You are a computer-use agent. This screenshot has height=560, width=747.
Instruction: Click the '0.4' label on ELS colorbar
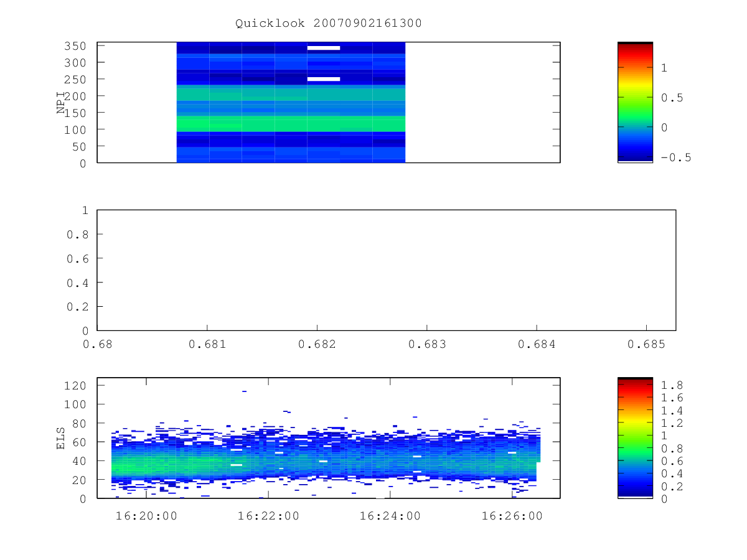pos(672,474)
